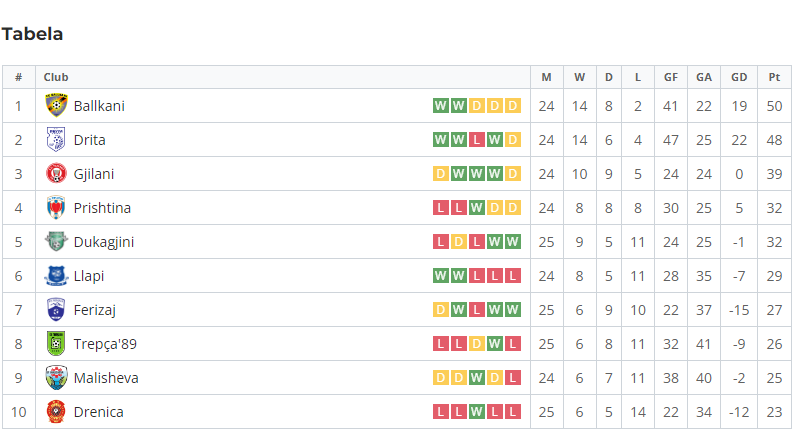The width and height of the screenshot is (800, 439).
Task: Click the Gjilani club crest icon
Action: [56, 174]
